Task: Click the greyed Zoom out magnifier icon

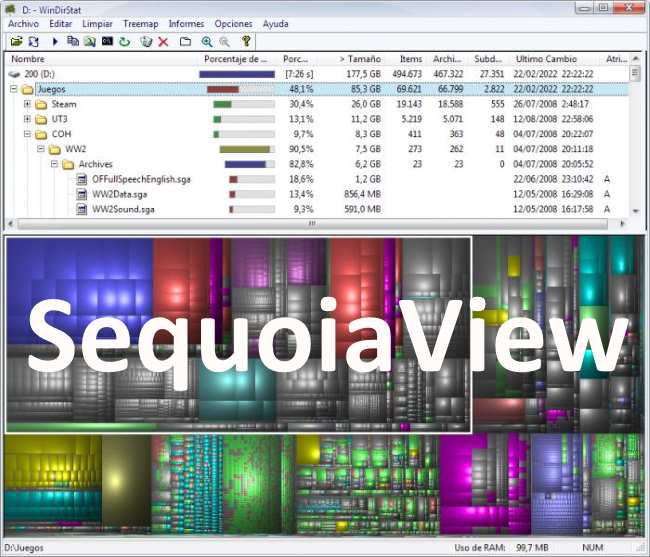Action: [224, 41]
